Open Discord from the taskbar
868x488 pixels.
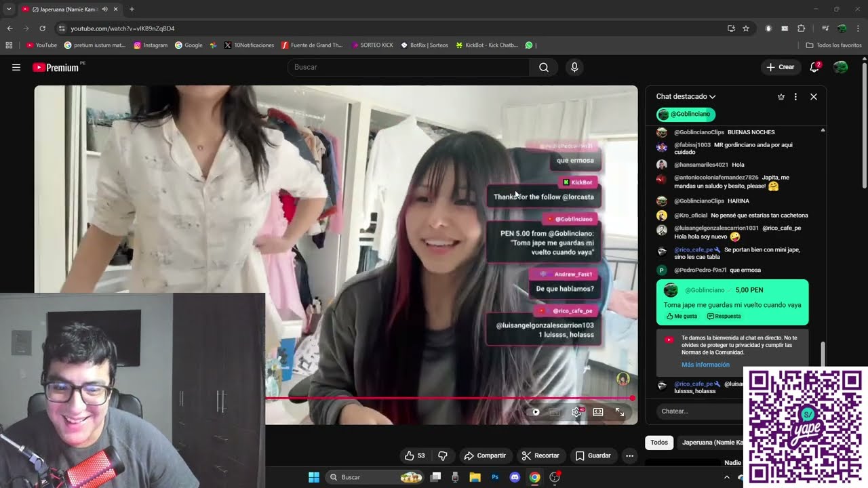pos(515,477)
